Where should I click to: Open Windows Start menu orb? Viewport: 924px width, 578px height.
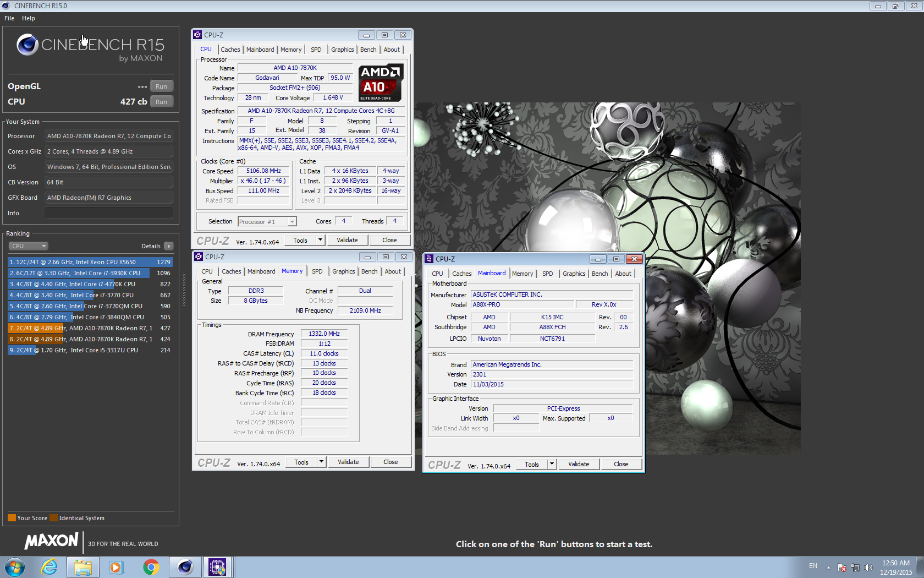tap(15, 567)
